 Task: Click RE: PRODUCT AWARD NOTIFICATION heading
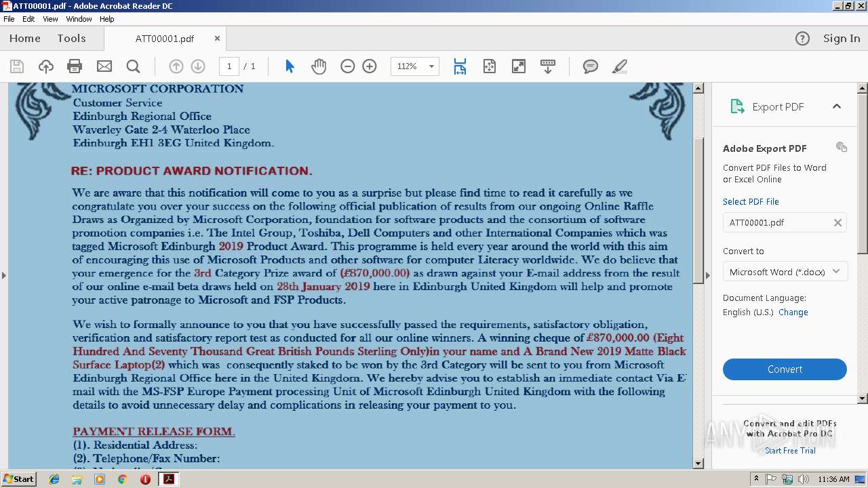[191, 171]
